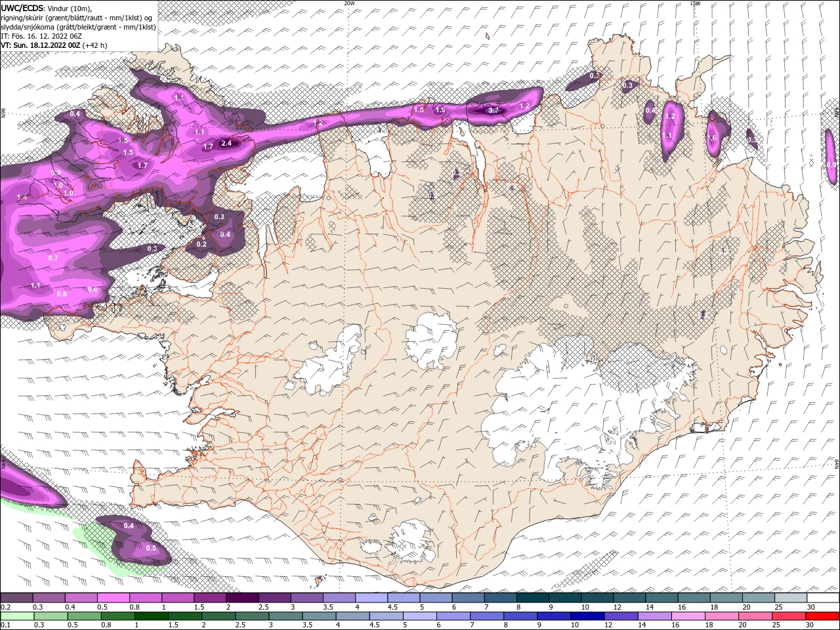Click the snow legend swatch for 1–1.5 mm
The image size is (840, 630).
pyautogui.click(x=177, y=598)
